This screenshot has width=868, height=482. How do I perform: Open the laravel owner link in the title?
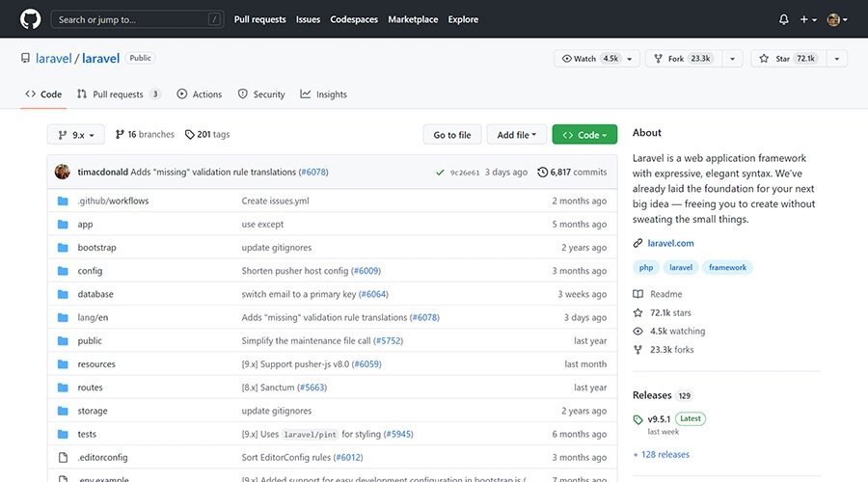coord(54,58)
